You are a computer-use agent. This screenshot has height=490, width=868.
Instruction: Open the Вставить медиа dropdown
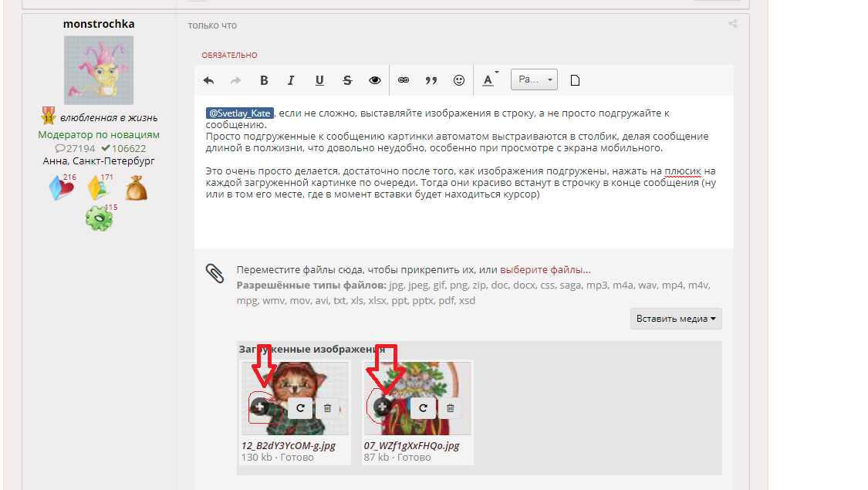[676, 318]
